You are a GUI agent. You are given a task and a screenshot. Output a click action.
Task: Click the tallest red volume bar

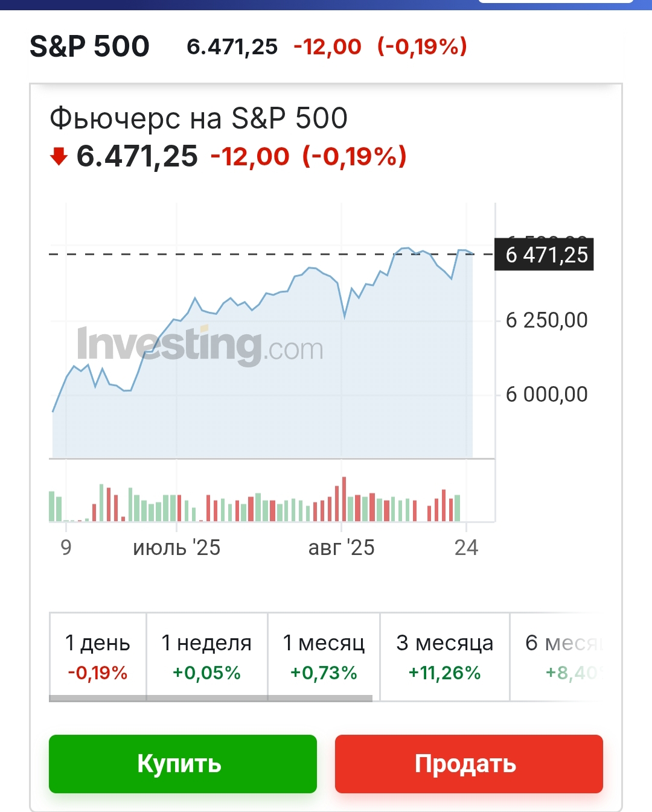[x=344, y=501]
